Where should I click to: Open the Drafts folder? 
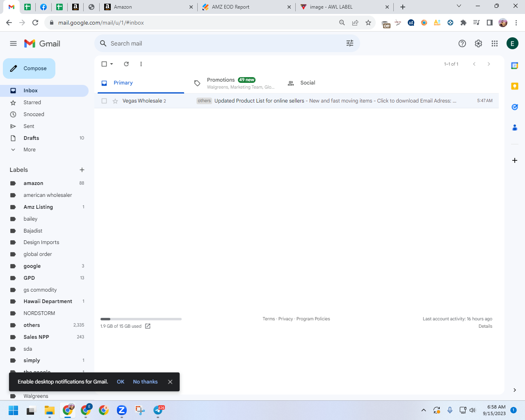point(44,138)
